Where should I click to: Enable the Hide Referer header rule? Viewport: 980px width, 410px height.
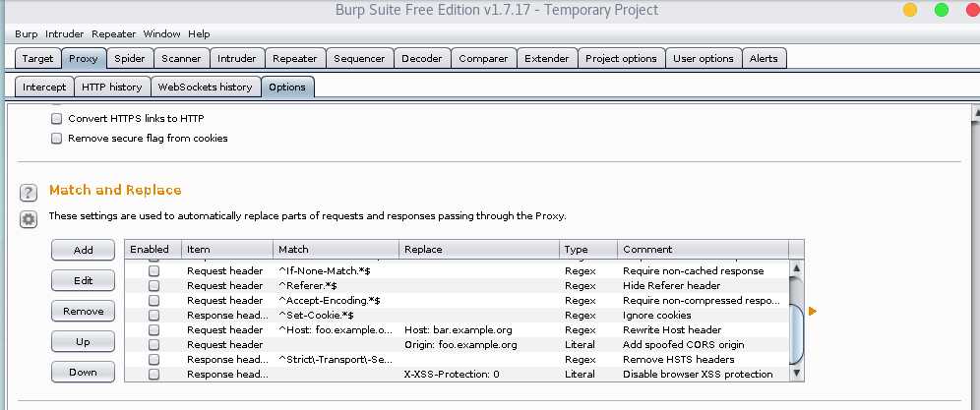(x=153, y=286)
